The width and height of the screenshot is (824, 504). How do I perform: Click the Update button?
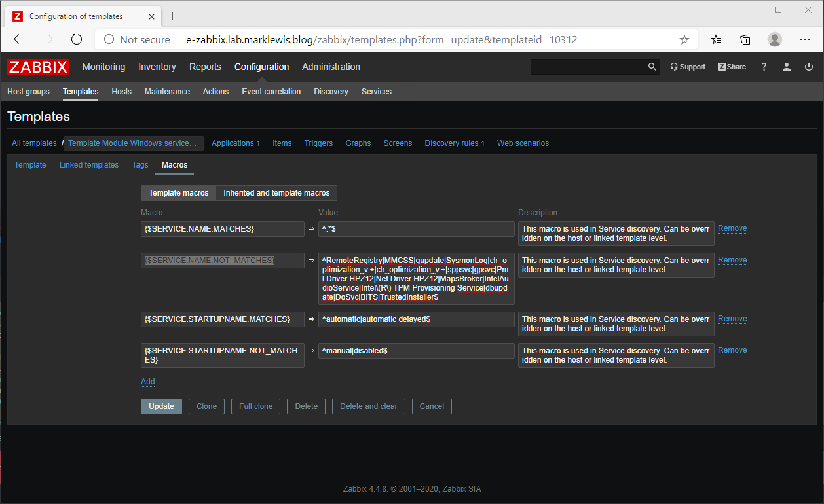(161, 406)
